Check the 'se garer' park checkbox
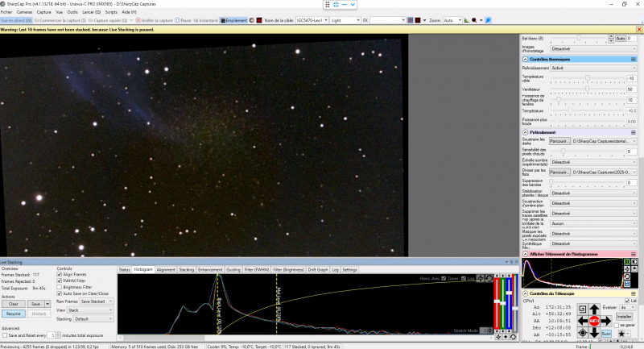 (x=617, y=325)
